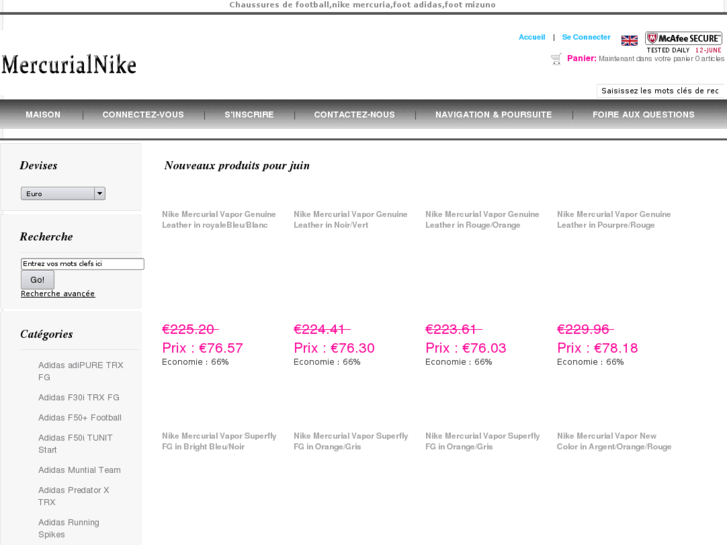Click the UK flag language icon
727x545 pixels.
(629, 41)
